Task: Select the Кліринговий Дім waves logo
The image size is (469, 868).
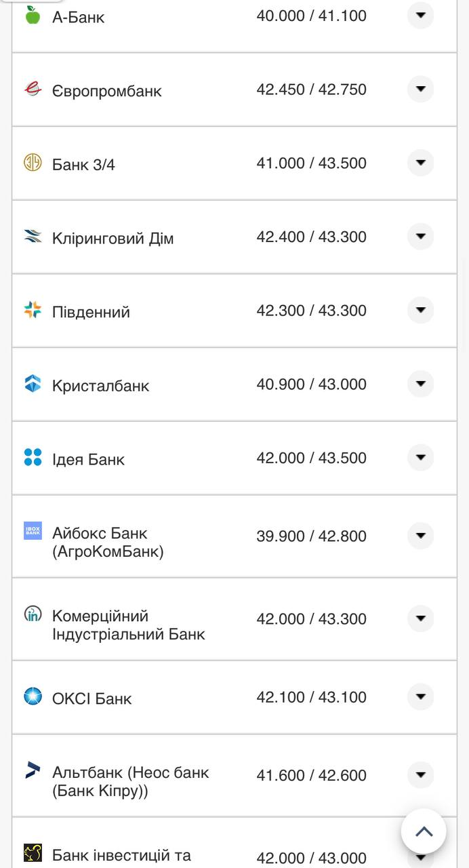Action: tap(30, 236)
